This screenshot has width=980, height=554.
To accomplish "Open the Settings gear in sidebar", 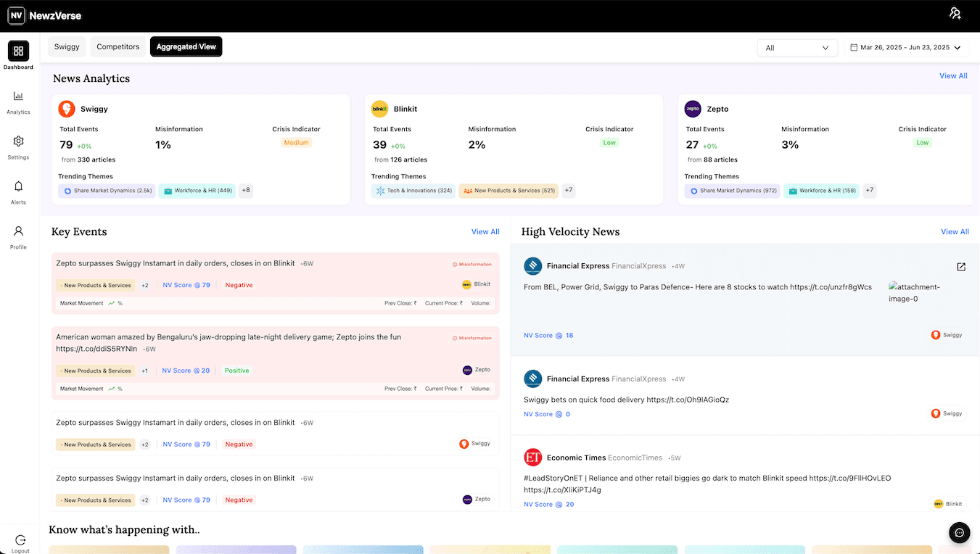I will pyautogui.click(x=19, y=141).
